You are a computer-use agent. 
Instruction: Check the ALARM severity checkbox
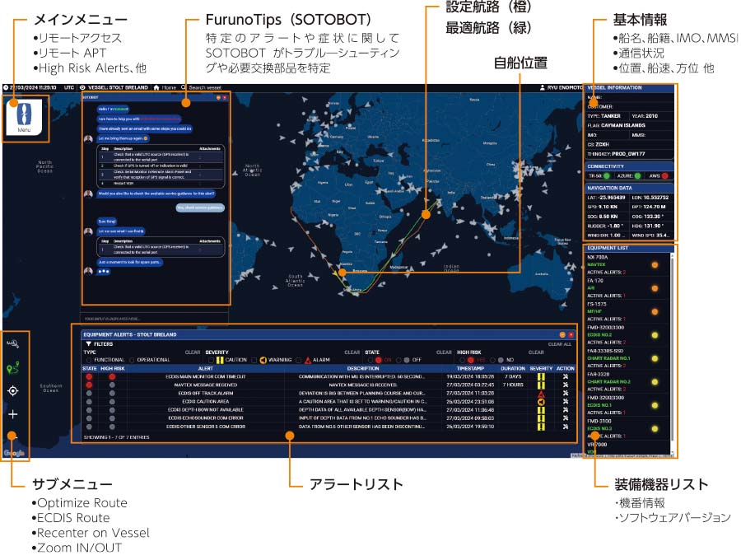(299, 360)
